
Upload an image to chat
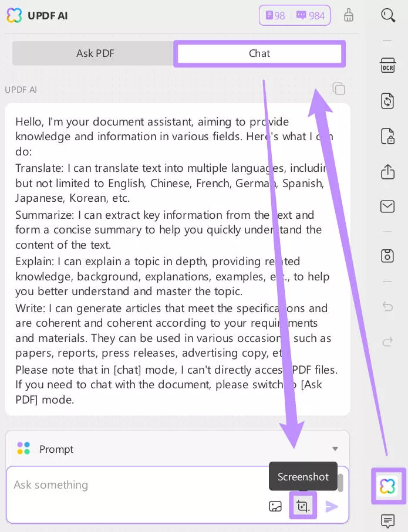tap(275, 506)
